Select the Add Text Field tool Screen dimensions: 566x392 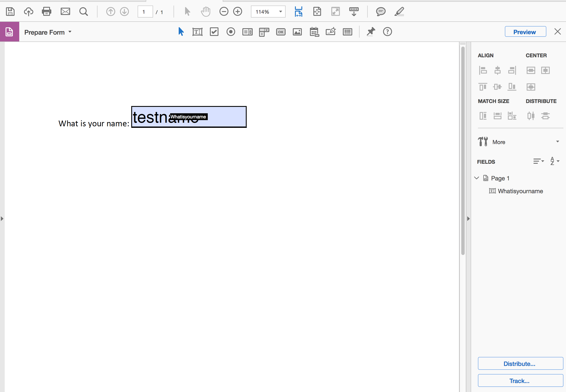[x=197, y=32]
